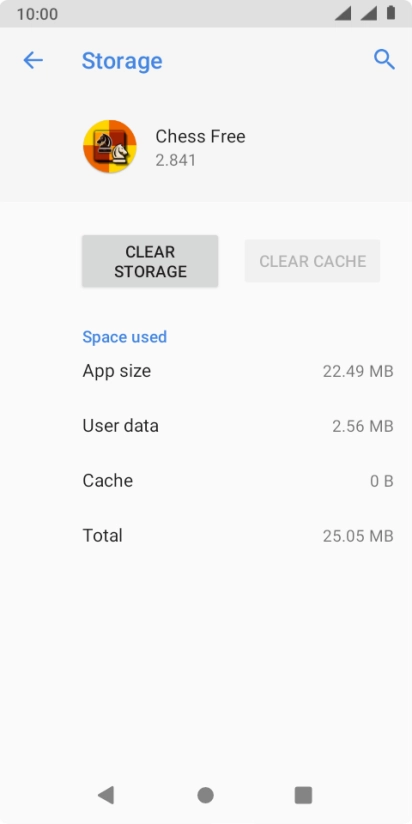The width and height of the screenshot is (412, 824).
Task: Select the App size row
Action: pos(238,371)
